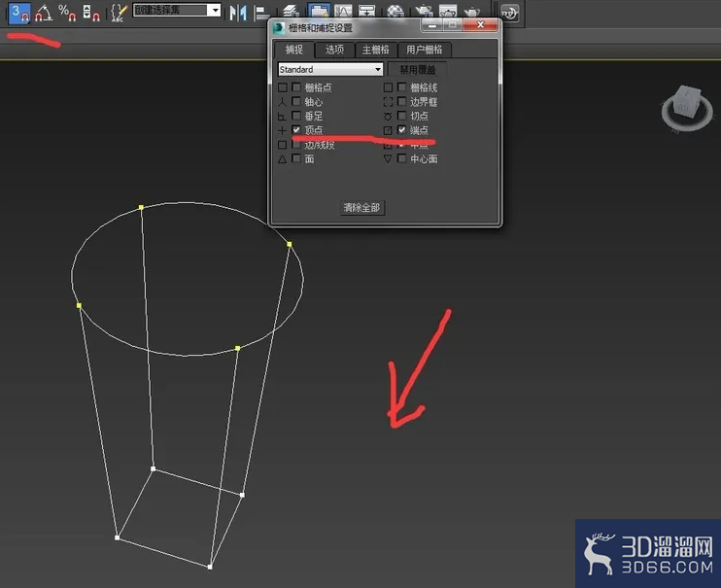Click the 清除全部 button
The image size is (721, 588).
click(361, 208)
